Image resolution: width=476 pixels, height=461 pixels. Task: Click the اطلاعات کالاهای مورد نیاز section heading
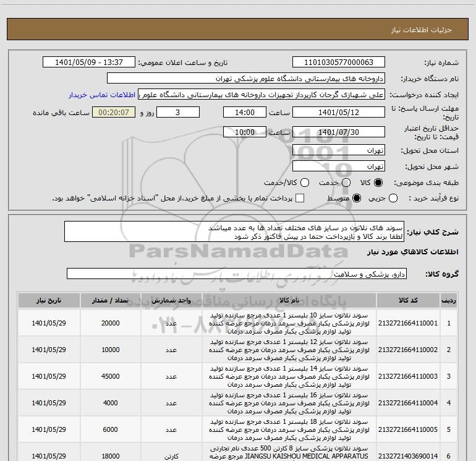pos(412,252)
